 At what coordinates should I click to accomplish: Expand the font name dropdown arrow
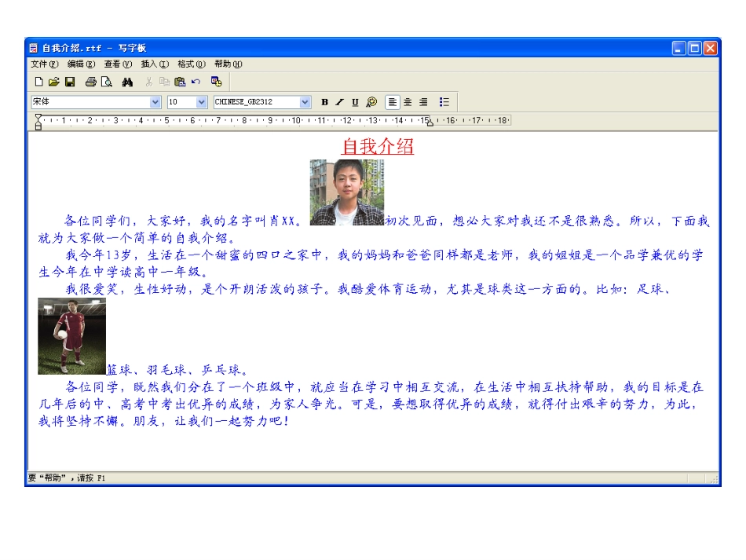coord(155,102)
